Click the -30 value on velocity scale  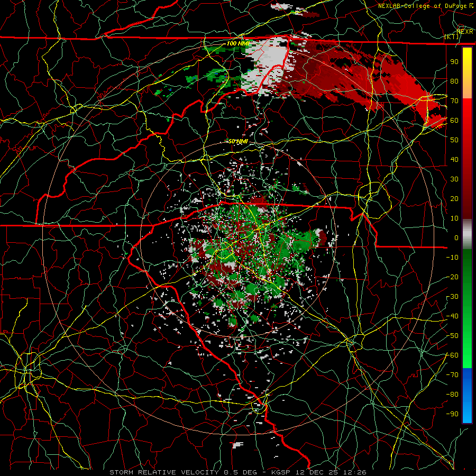452,297
